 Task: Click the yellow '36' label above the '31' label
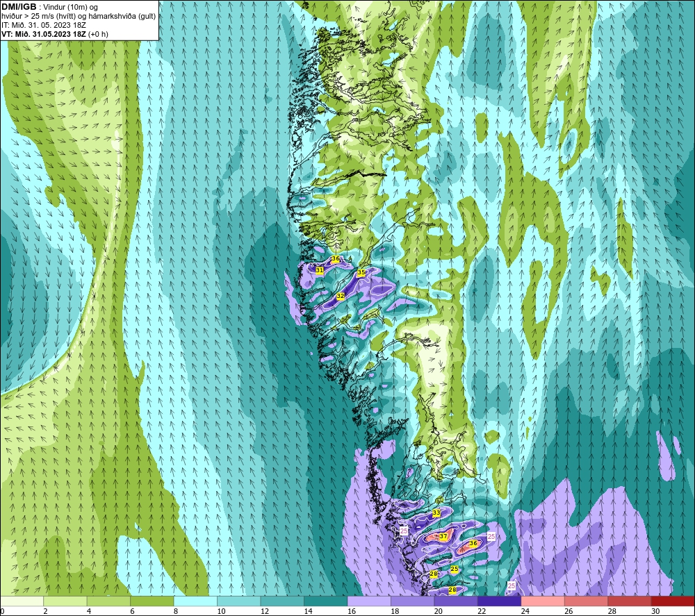coord(336,258)
